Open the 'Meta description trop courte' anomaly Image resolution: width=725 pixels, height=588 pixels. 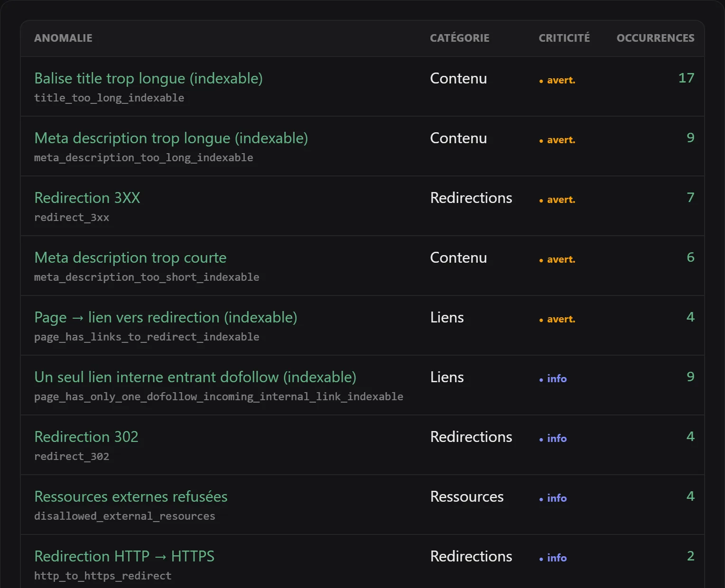(x=130, y=258)
